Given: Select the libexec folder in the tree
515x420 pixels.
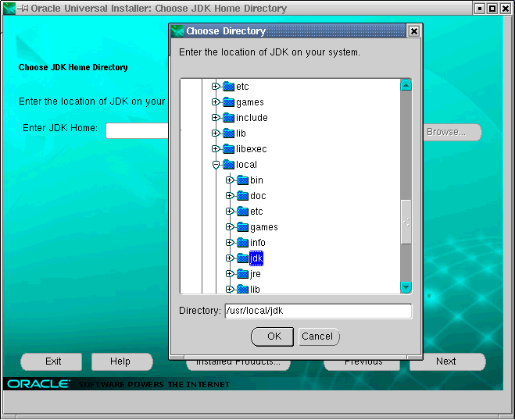Looking at the screenshot, I should (x=252, y=148).
